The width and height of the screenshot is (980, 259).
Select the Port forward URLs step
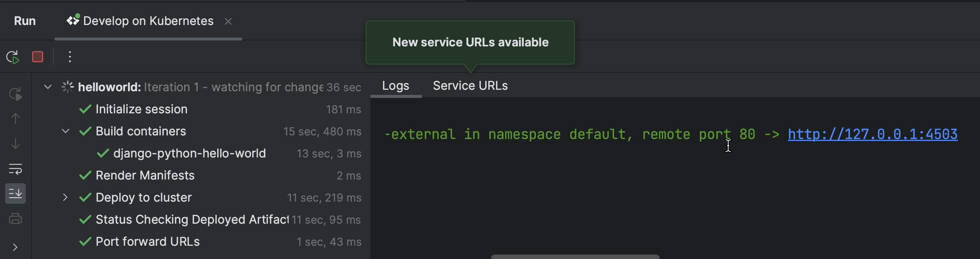148,241
